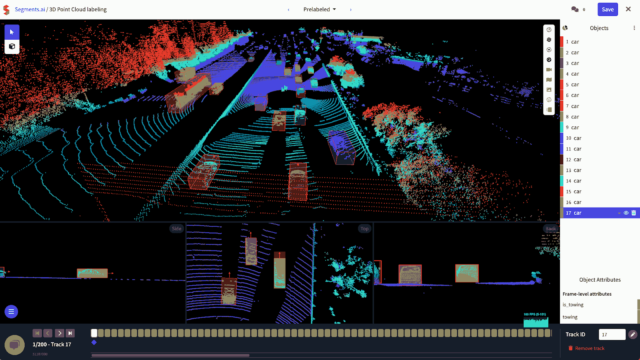
Task: Click the image icon in viewer toolbar
Action: click(x=549, y=90)
